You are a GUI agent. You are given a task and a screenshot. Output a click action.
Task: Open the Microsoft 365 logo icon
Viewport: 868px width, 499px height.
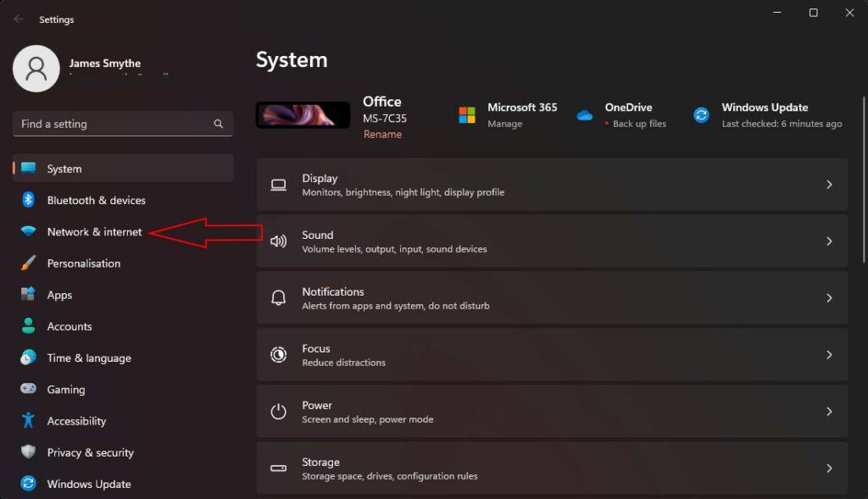pos(467,115)
